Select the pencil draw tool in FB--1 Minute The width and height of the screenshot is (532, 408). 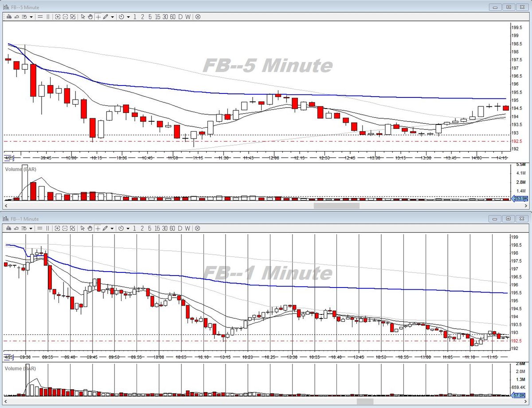(x=106, y=228)
